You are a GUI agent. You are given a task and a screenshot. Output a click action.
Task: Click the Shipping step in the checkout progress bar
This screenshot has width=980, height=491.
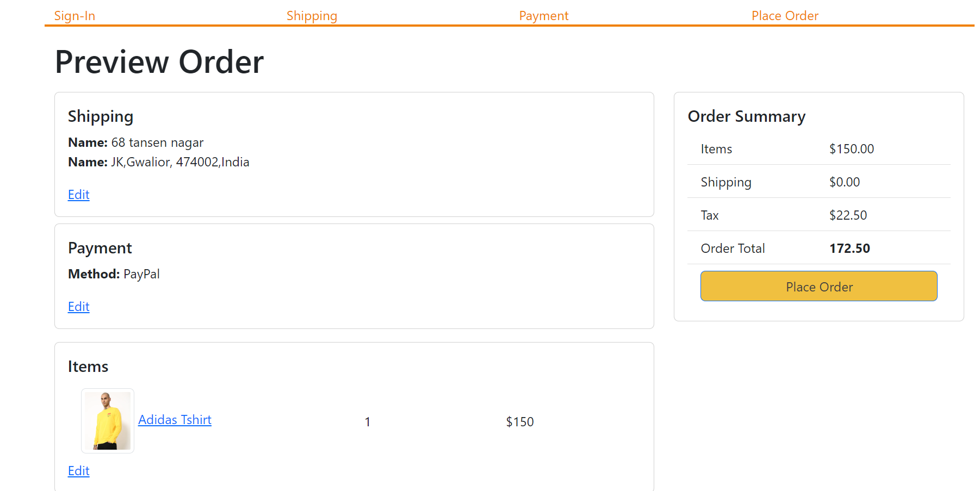pos(312,15)
